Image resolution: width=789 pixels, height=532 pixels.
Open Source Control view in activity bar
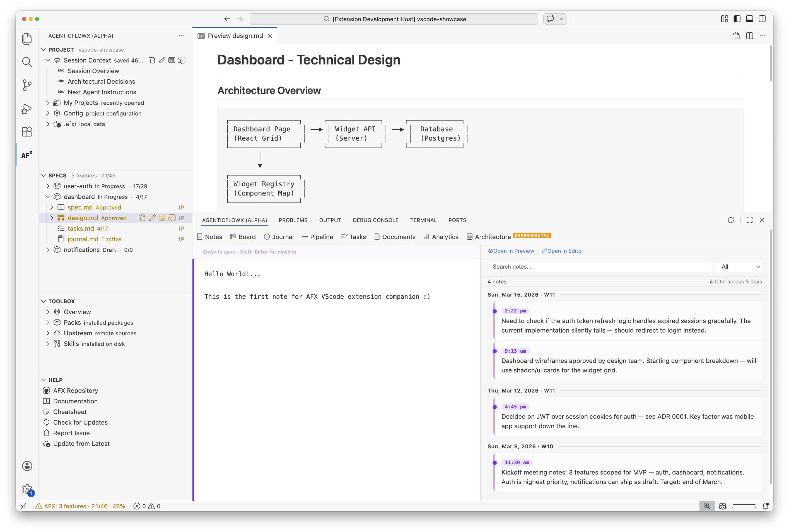[x=27, y=85]
